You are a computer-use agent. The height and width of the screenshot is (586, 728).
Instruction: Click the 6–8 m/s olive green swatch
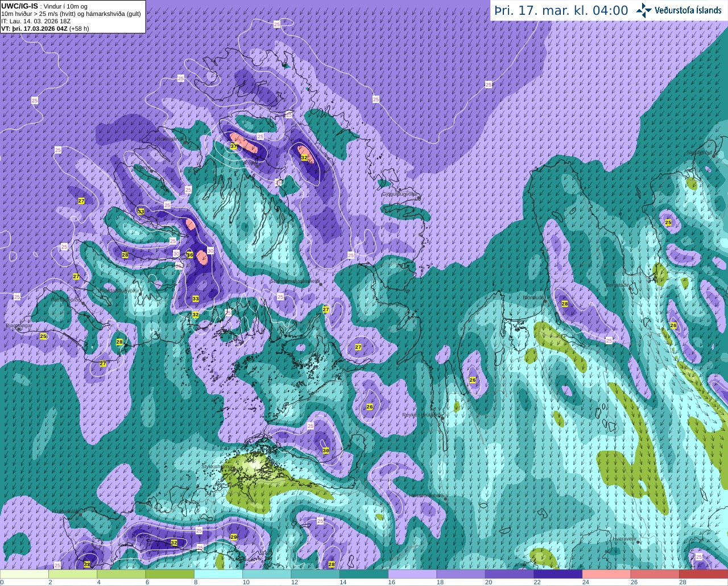pyautogui.click(x=170, y=573)
